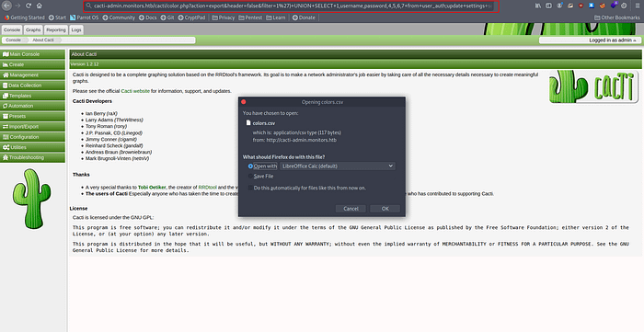Click the blue square extension icon

pos(592,6)
